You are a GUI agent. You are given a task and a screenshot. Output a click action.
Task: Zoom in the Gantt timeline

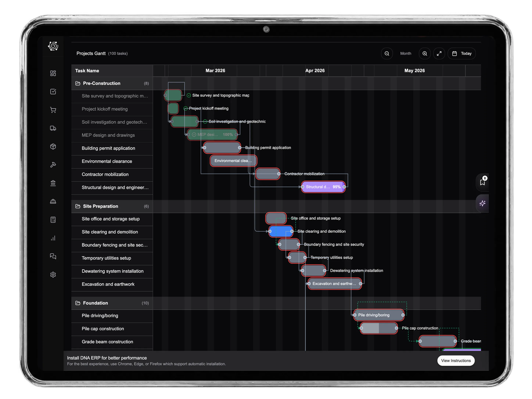pyautogui.click(x=425, y=53)
